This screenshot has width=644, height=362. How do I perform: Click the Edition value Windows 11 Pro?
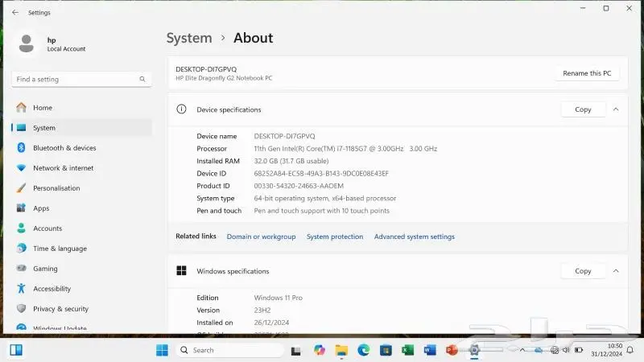pos(278,298)
